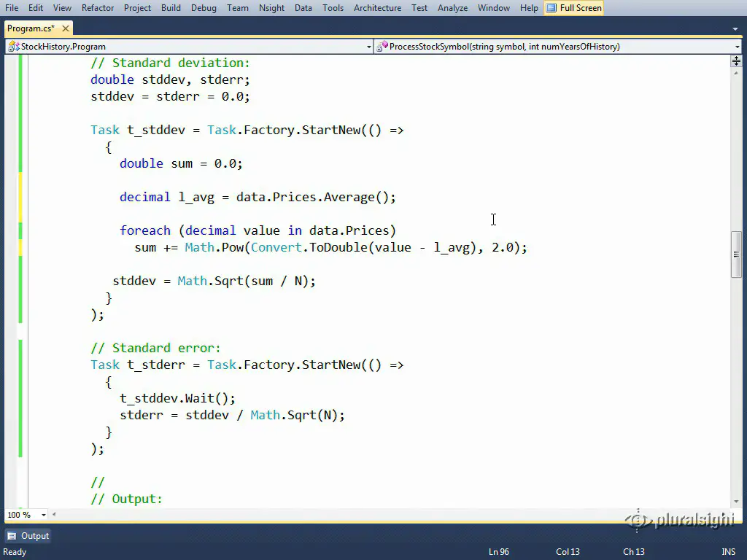Click the vertical scrollbar down arrow
The image size is (747, 560).
[736, 502]
